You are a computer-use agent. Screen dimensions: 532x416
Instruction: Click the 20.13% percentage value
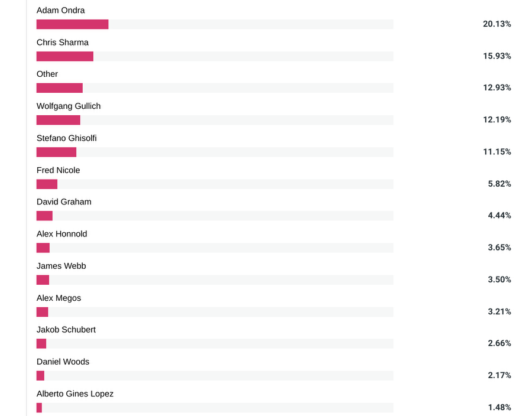coord(497,24)
